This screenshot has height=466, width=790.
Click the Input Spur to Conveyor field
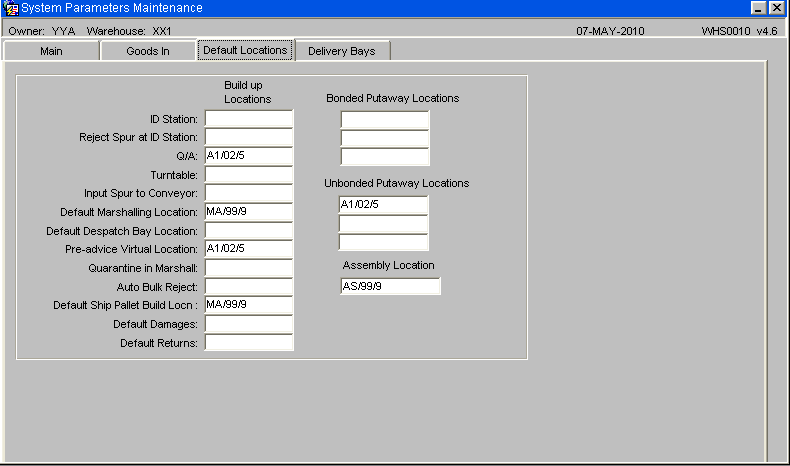[x=249, y=193]
